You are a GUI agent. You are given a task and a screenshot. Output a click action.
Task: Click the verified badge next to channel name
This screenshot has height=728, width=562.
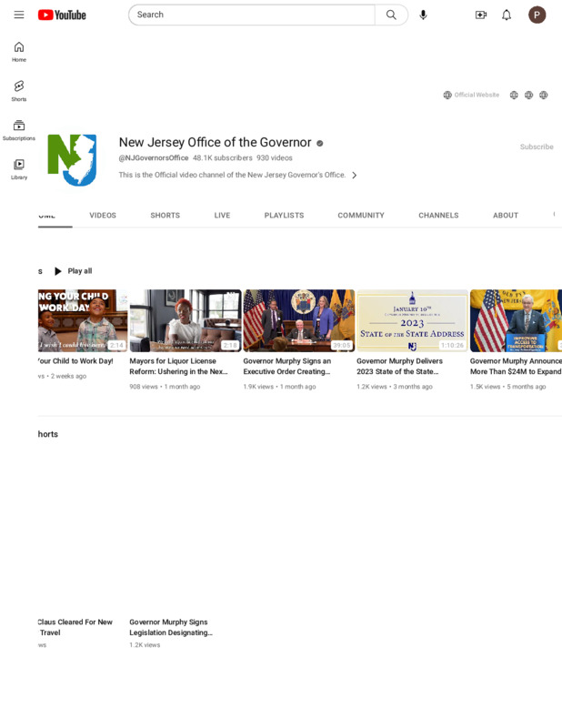(320, 143)
